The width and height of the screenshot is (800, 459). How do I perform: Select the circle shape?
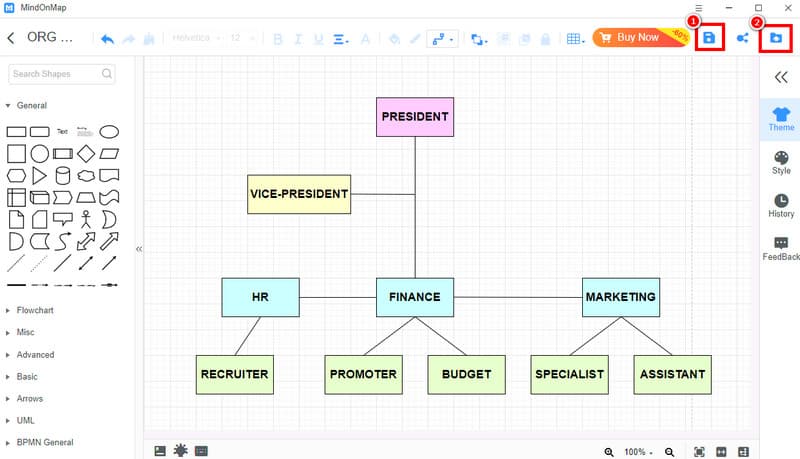pos(39,154)
